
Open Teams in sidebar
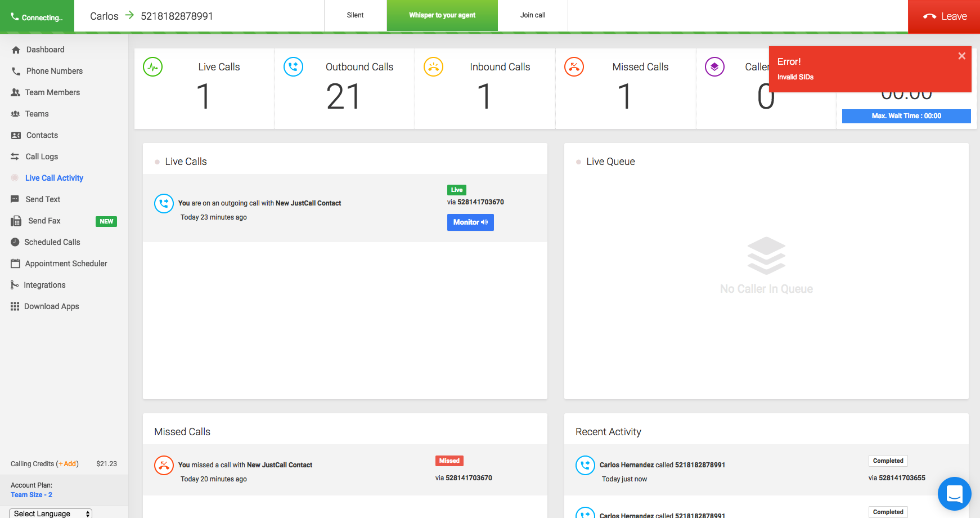point(37,114)
